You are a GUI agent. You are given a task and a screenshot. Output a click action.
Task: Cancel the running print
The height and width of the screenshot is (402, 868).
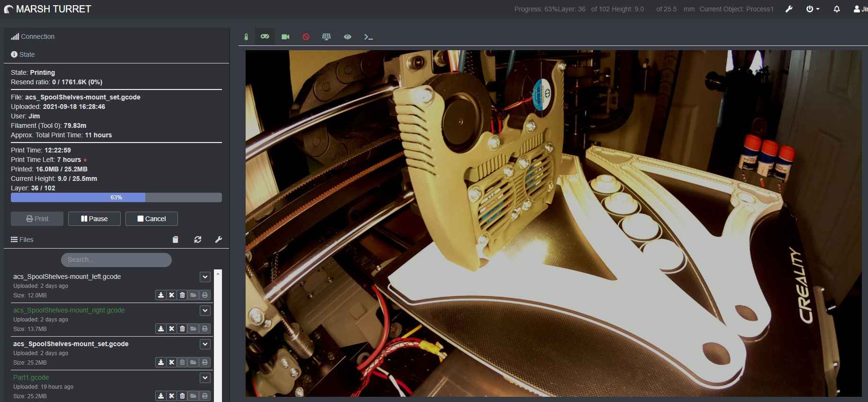(151, 219)
